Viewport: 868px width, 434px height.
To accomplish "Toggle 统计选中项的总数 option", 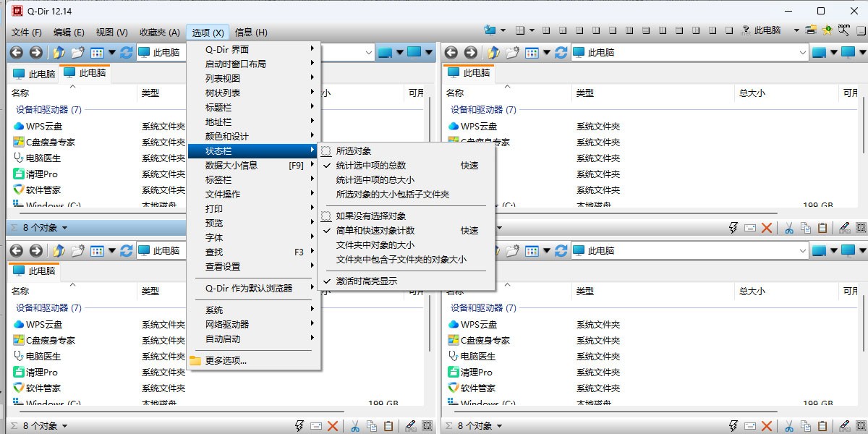I will (371, 166).
